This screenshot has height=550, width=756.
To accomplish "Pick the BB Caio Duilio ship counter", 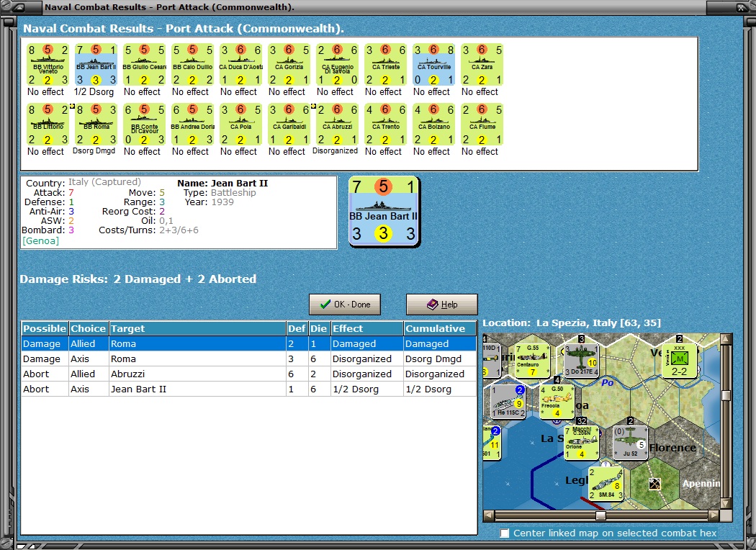I will (x=192, y=65).
